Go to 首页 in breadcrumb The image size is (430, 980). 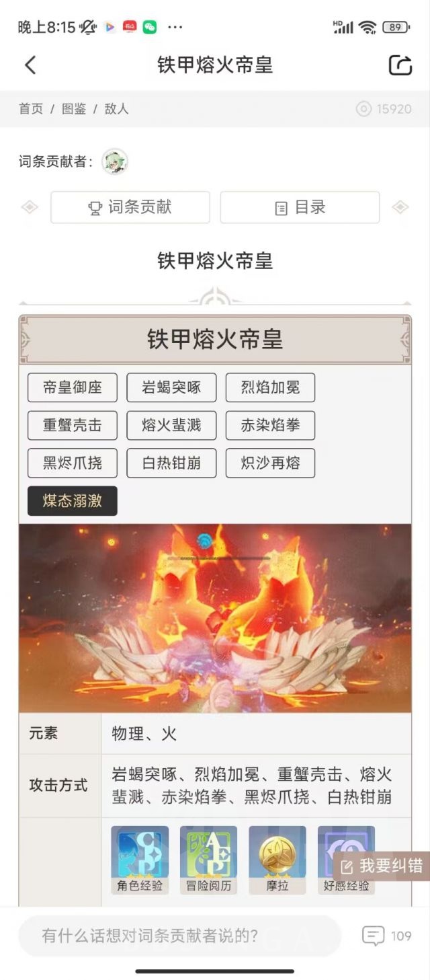click(x=31, y=109)
